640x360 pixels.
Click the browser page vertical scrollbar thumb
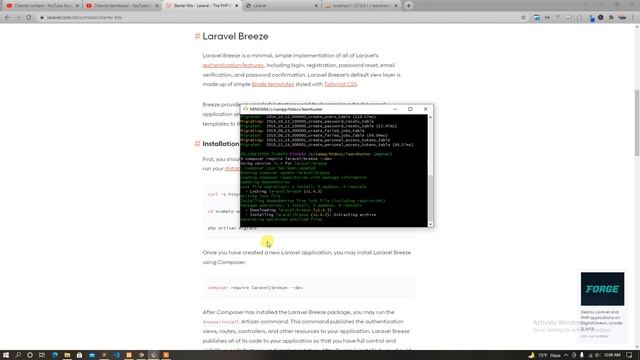pyautogui.click(x=637, y=122)
